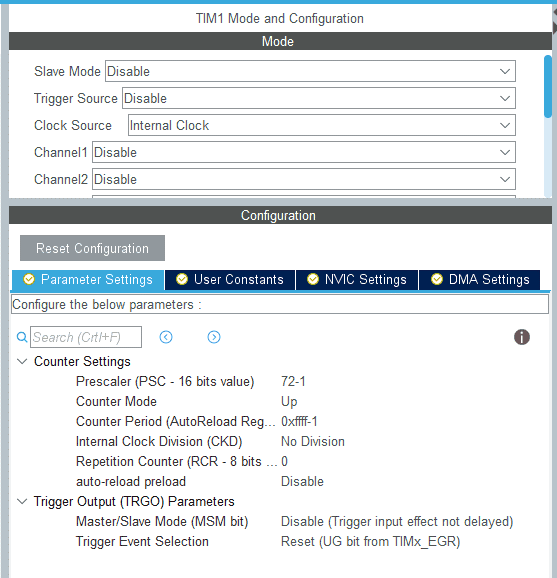Viewport: 557px width, 578px height.
Task: Click the search magnifier icon
Action: 22,337
